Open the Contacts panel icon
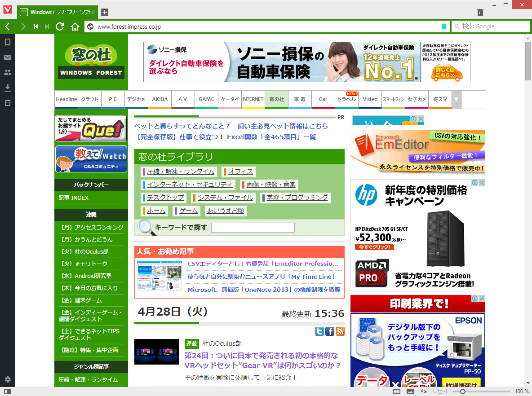The width and height of the screenshot is (532, 396). pyautogui.click(x=7, y=72)
